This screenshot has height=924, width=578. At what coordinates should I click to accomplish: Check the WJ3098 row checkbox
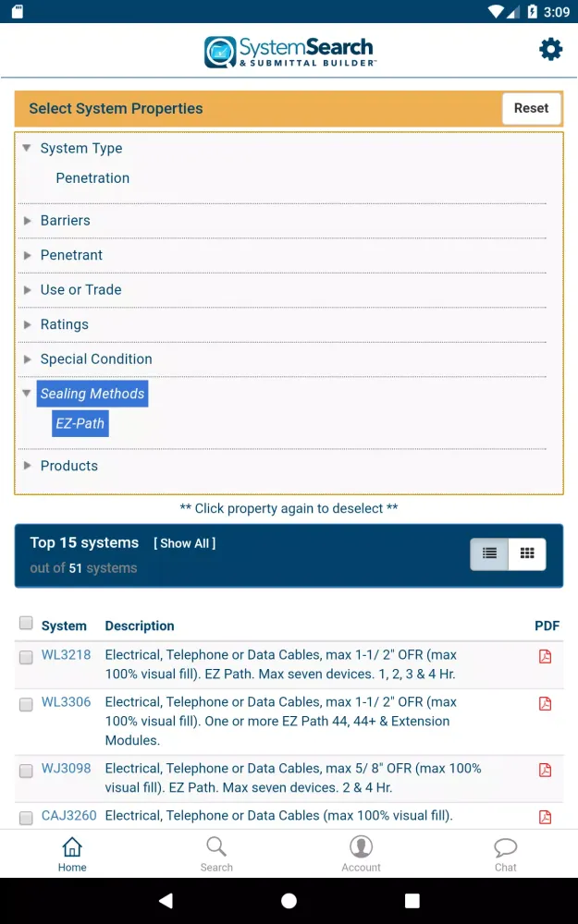coord(26,771)
